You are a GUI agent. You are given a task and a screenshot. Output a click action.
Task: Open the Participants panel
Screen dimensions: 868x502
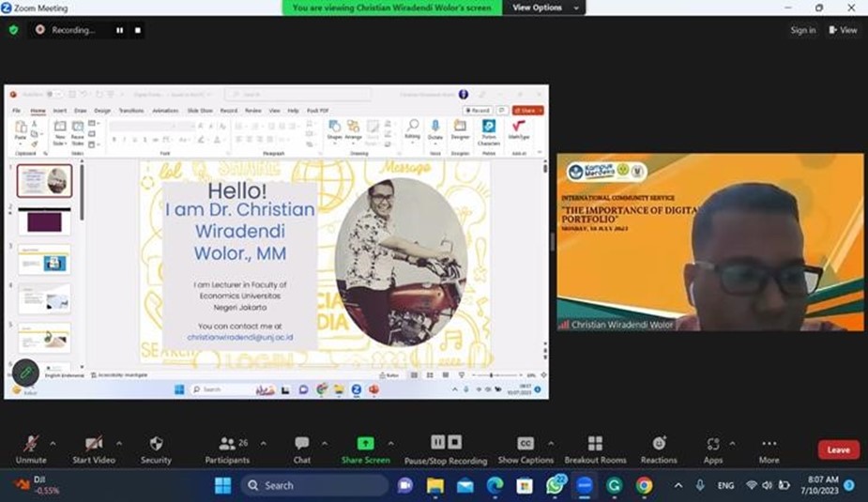click(227, 444)
